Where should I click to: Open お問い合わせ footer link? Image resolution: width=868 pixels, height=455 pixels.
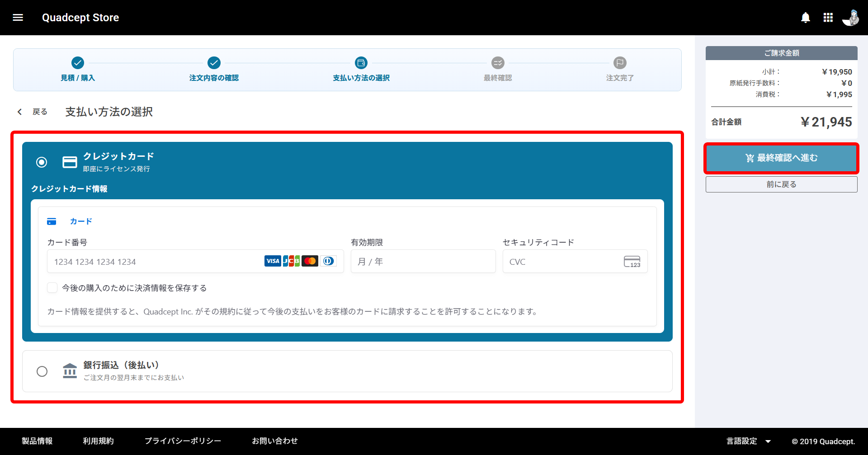tap(275, 441)
